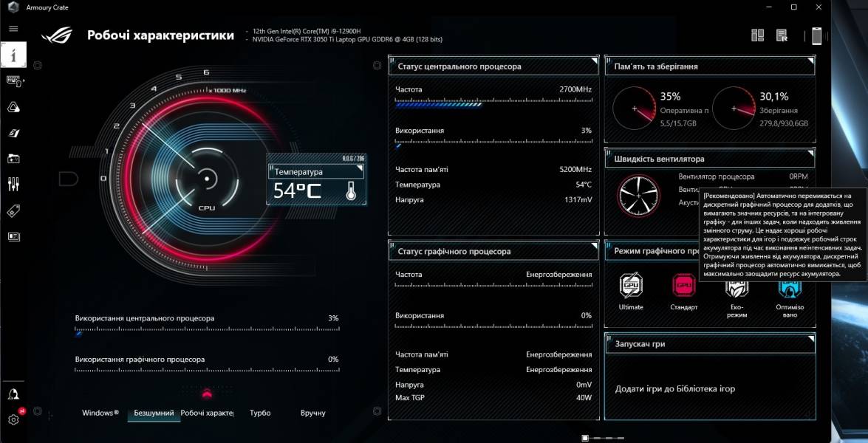This screenshot has width=868, height=443.
Task: Click the Armoury Crate app icon in title bar
Action: pyautogui.click(x=13, y=7)
